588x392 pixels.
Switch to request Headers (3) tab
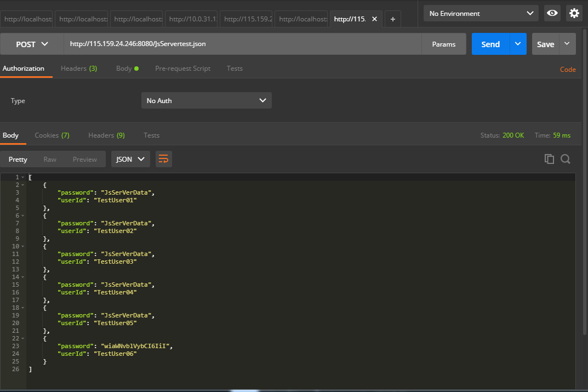tap(79, 69)
